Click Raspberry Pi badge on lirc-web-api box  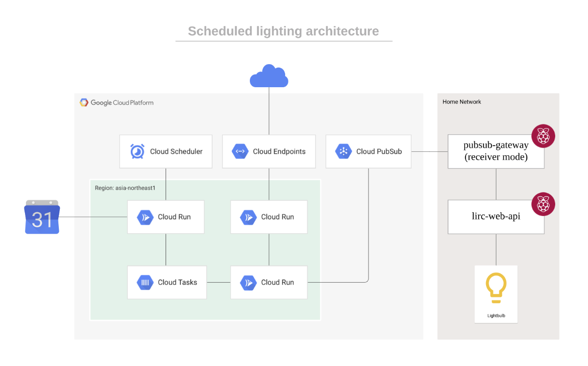click(543, 204)
